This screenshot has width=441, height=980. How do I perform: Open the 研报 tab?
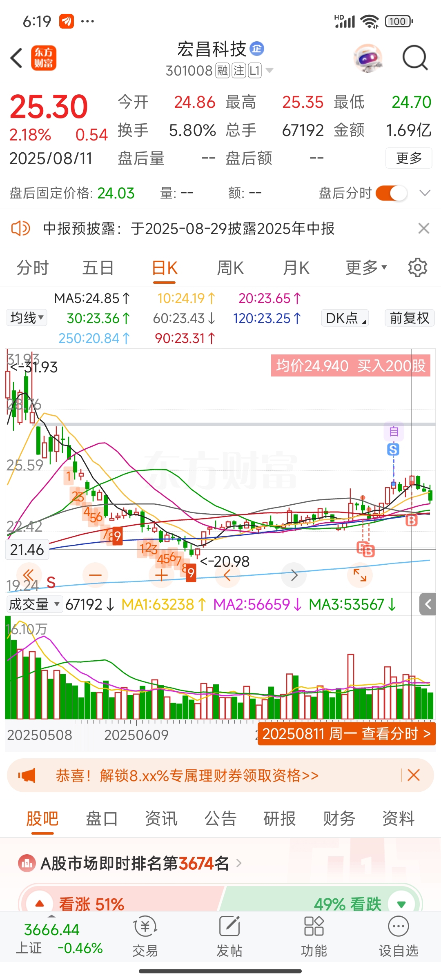tap(280, 818)
